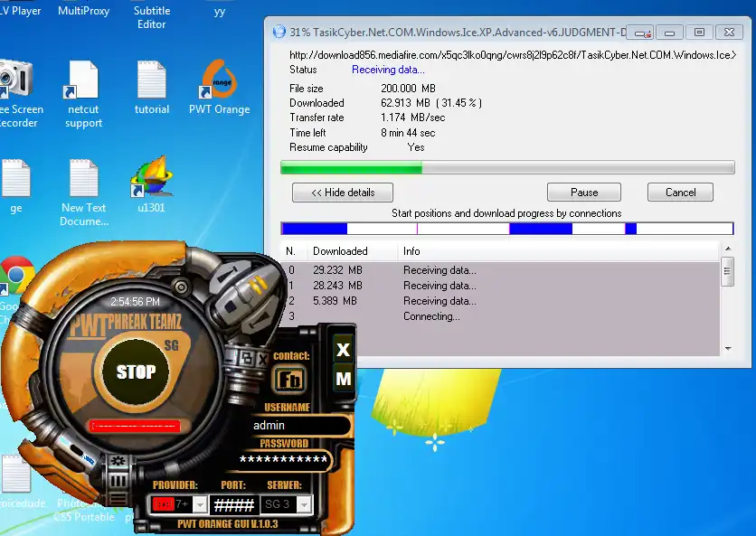Open the tutorial text file icon
The width and height of the screenshot is (756, 536).
tap(152, 87)
